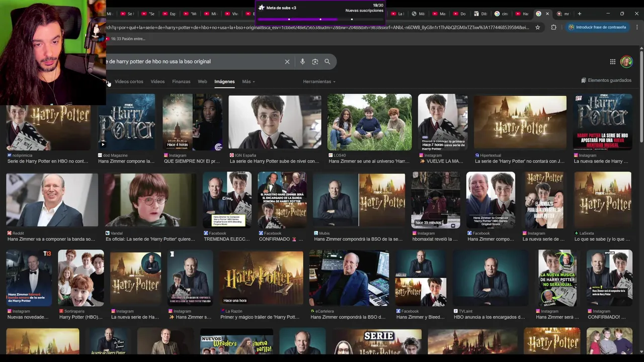
Task: Click the TVLaint source favicon
Action: [x=456, y=311]
